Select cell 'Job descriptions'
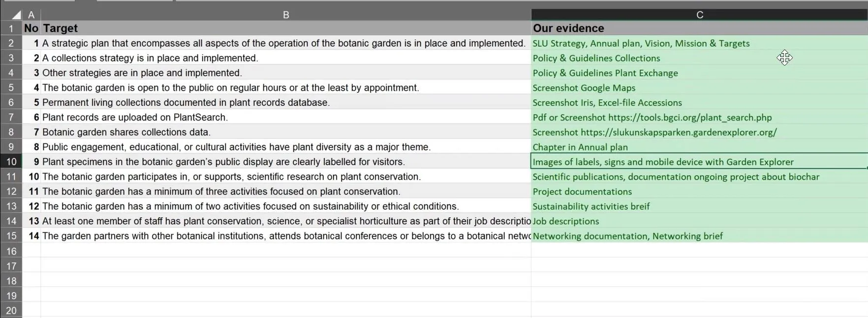 pos(700,221)
